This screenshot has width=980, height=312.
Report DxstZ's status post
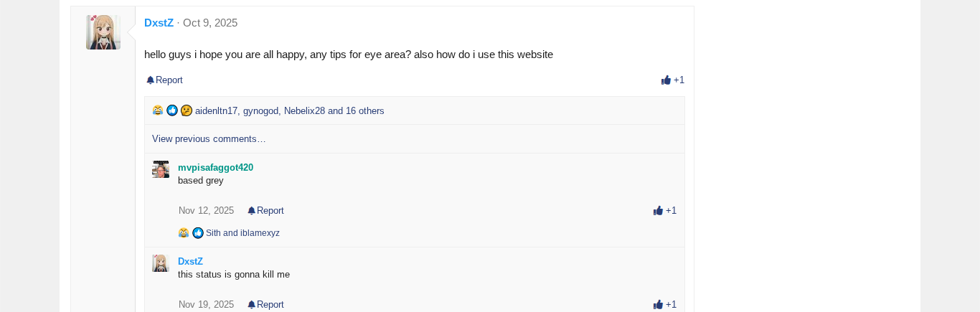click(x=165, y=80)
